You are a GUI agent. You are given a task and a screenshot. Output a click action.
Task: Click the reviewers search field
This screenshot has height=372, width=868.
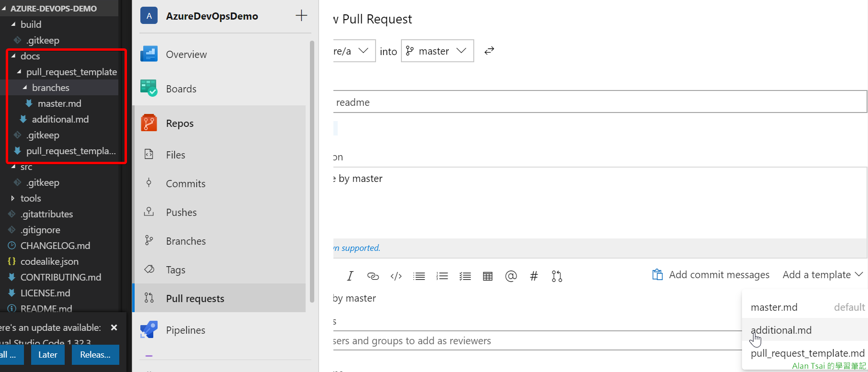[x=537, y=340]
